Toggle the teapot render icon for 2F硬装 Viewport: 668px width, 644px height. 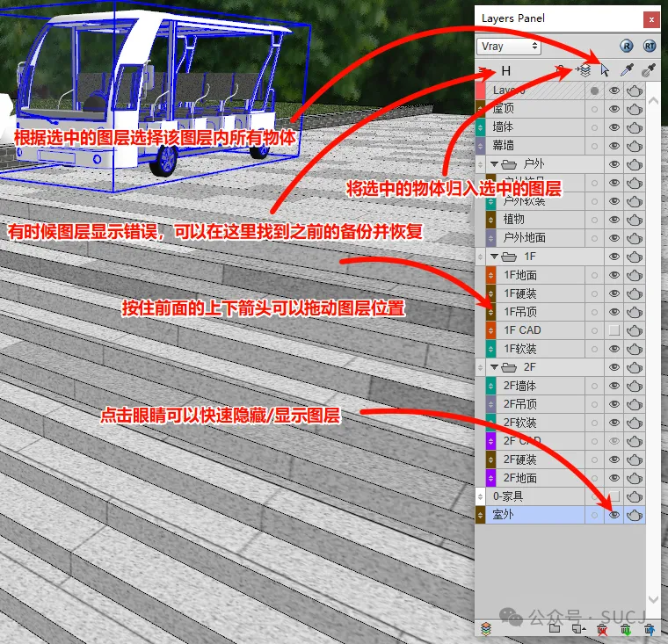pyautogui.click(x=635, y=460)
